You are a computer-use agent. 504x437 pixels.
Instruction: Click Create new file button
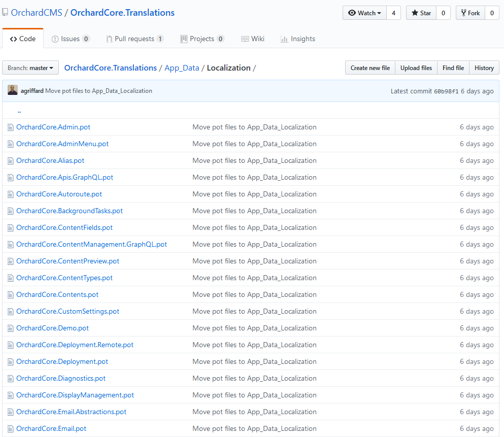point(370,68)
